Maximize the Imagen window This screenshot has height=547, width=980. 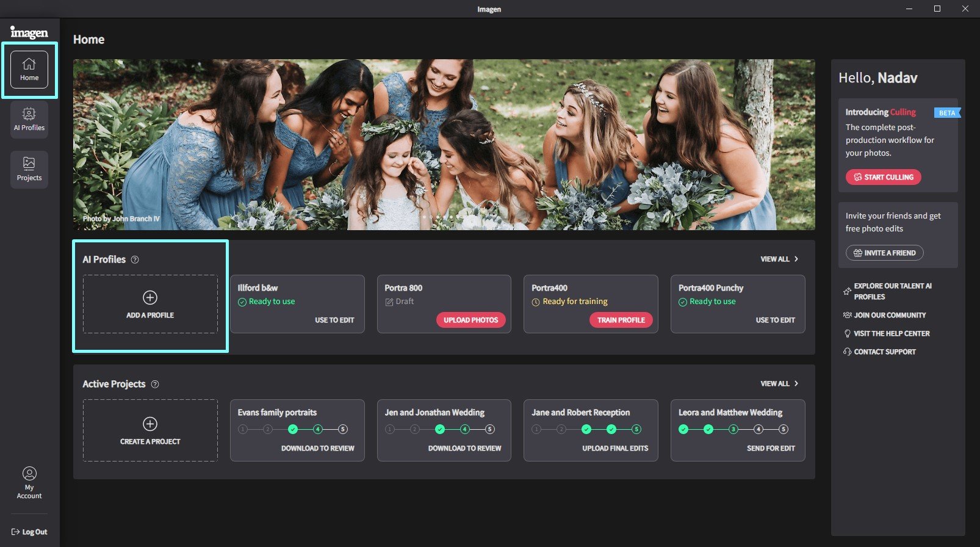[937, 9]
